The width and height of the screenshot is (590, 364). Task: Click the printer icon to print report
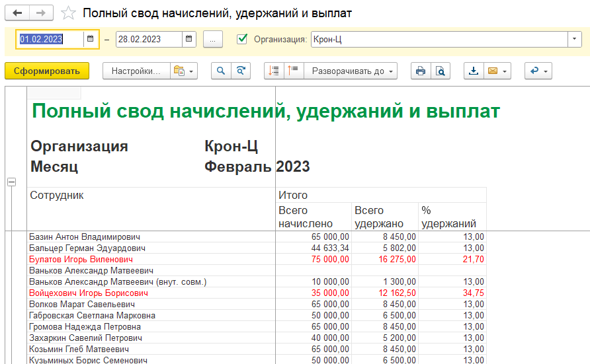click(420, 71)
